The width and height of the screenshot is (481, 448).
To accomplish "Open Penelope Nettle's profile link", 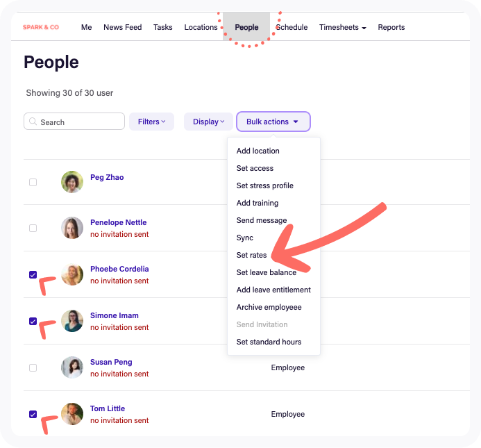I will [119, 222].
